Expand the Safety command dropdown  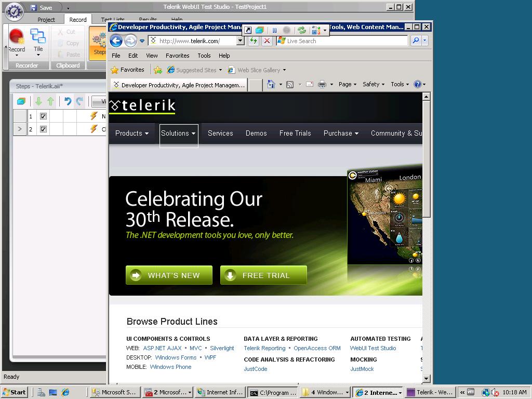tap(373, 84)
